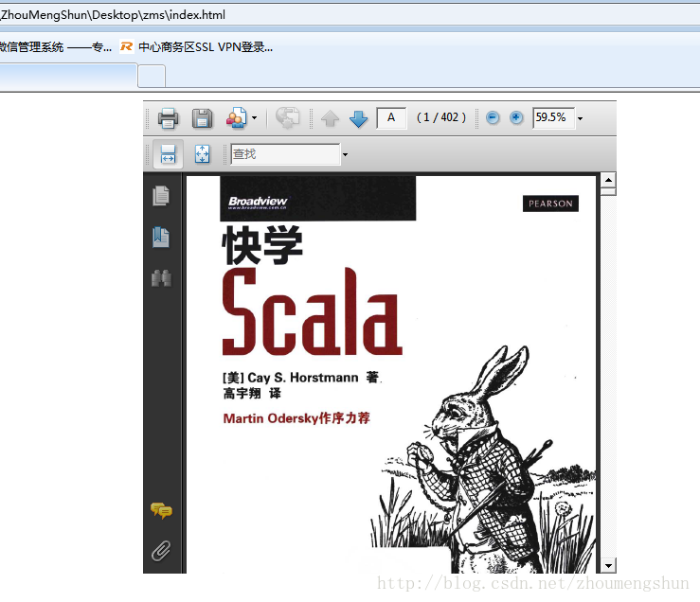
Task: Open the binoculars search panel icon
Action: point(161,278)
